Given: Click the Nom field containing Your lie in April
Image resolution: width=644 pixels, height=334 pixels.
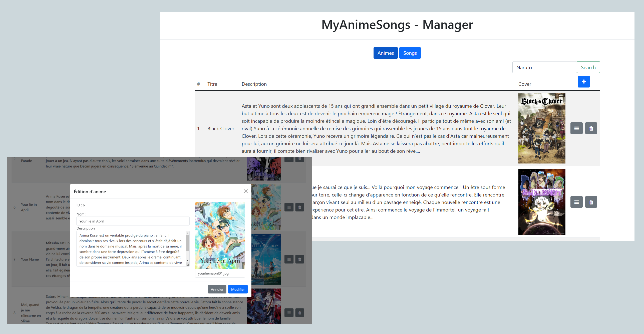Looking at the screenshot, I should (133, 221).
